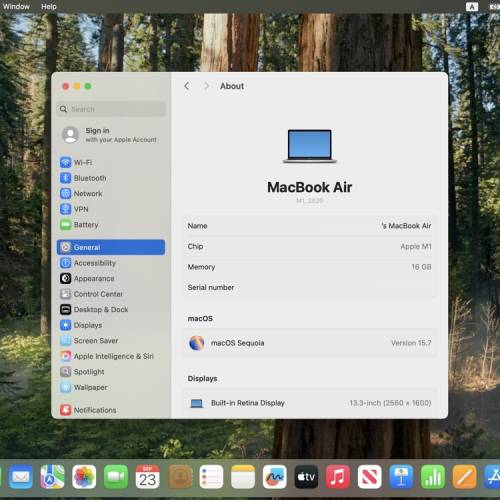The height and width of the screenshot is (500, 500).
Task: Click the MacBook Air title heading
Action: (x=310, y=187)
